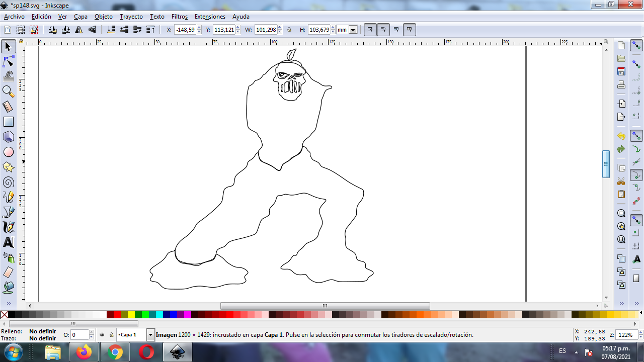The image size is (644, 362).
Task: Click Rotate 90 counter-clockwise icon
Action: [x=53, y=30]
